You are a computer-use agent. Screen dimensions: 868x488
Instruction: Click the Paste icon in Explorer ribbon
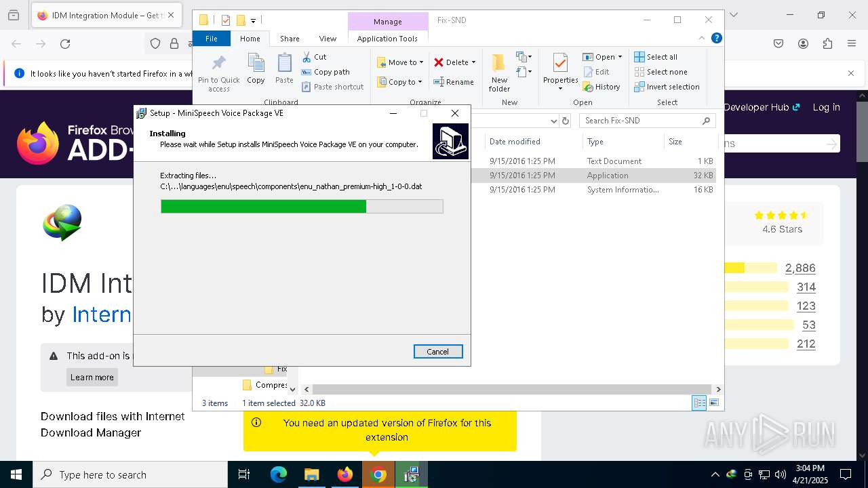click(284, 69)
